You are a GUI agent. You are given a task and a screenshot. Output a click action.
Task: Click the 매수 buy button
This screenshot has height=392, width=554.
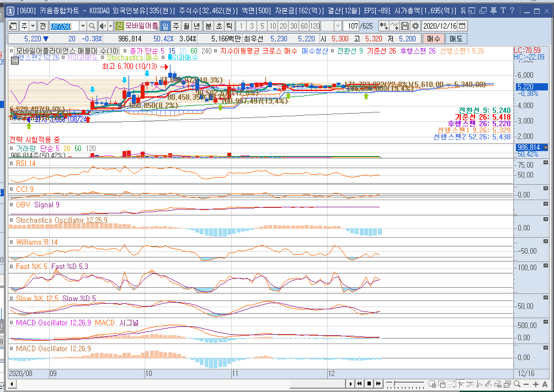[433, 39]
